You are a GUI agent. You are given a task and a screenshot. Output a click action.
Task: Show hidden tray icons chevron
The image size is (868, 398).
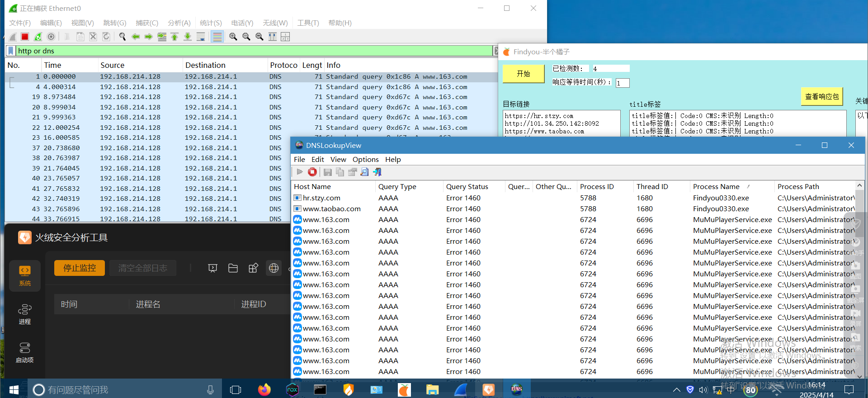point(676,389)
